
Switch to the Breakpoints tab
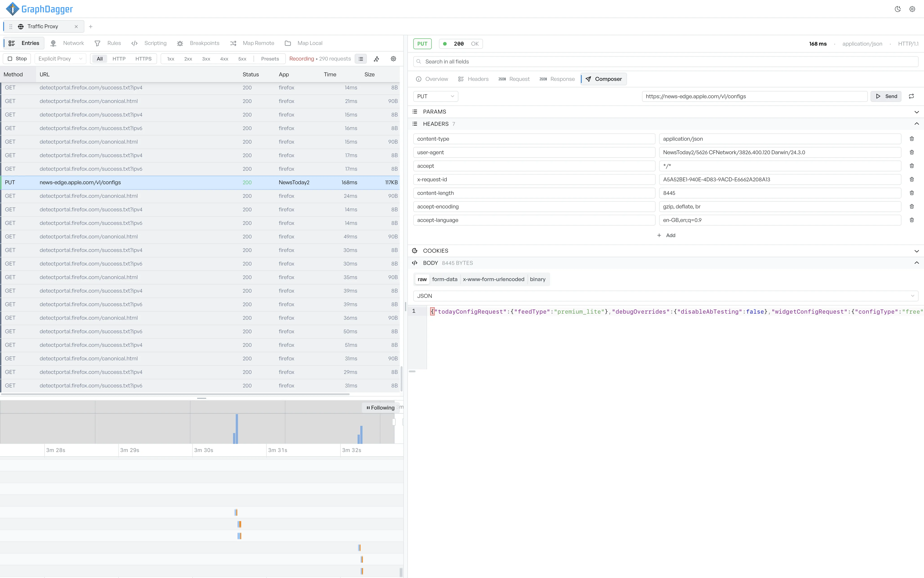pyautogui.click(x=198, y=43)
